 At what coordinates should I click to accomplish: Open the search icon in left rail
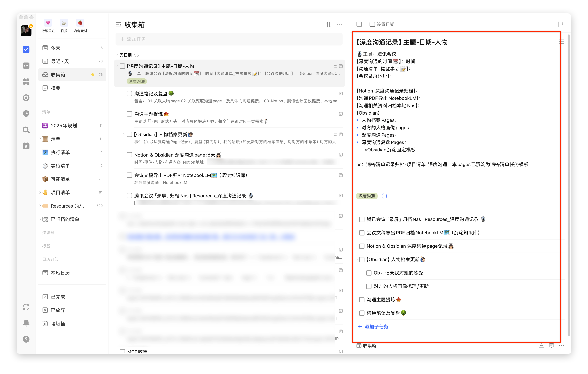(26, 130)
